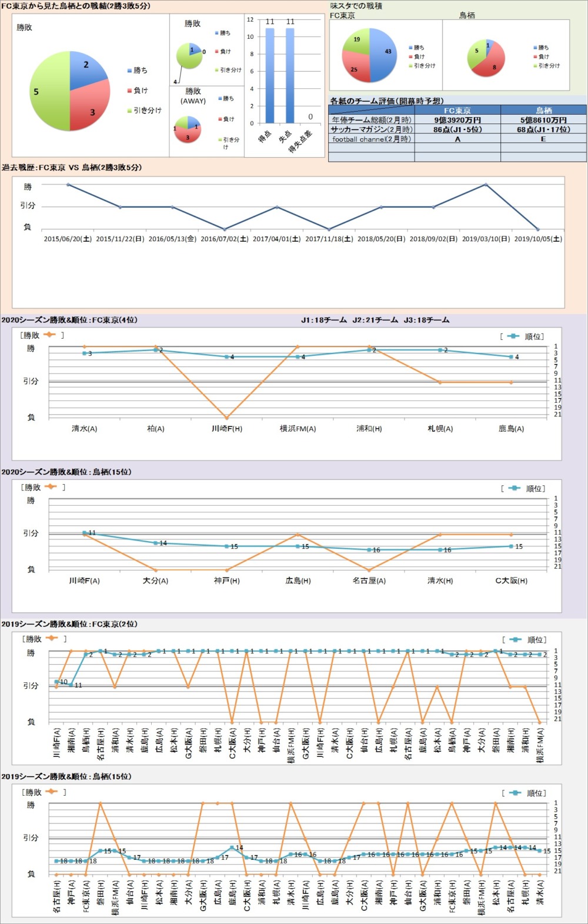Image resolution: width=588 pixels, height=924 pixels.
Task: Select the cell 68点(J1・17位)
Action: [x=543, y=129]
